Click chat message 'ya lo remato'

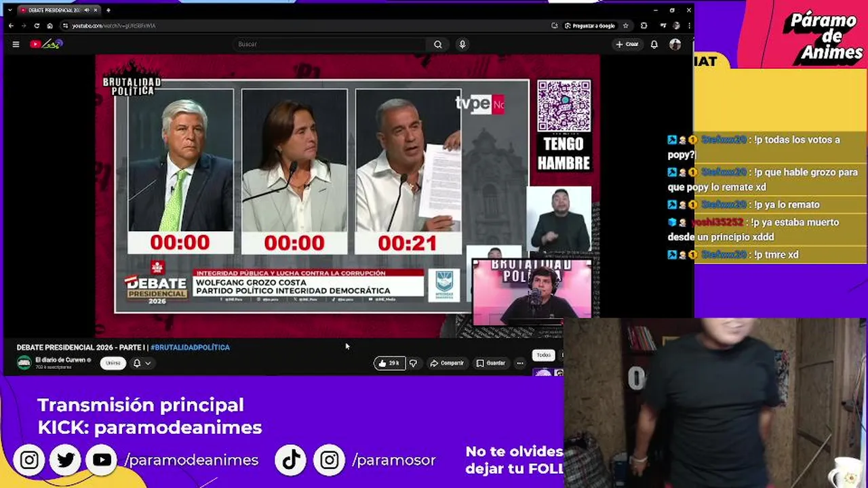(787, 205)
